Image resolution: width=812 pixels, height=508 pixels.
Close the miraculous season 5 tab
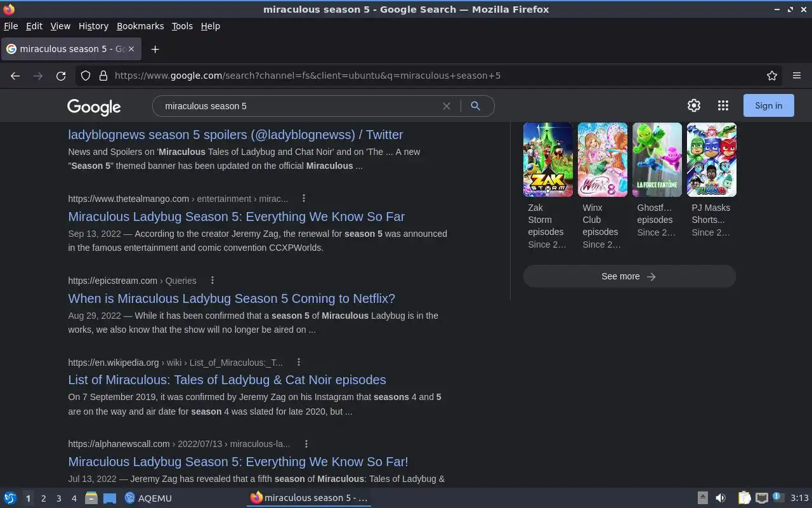[x=131, y=49]
